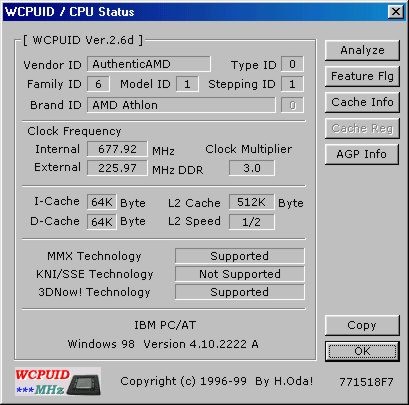Viewport: 409px width, 405px height.
Task: Confirm with the OK button
Action: point(362,351)
